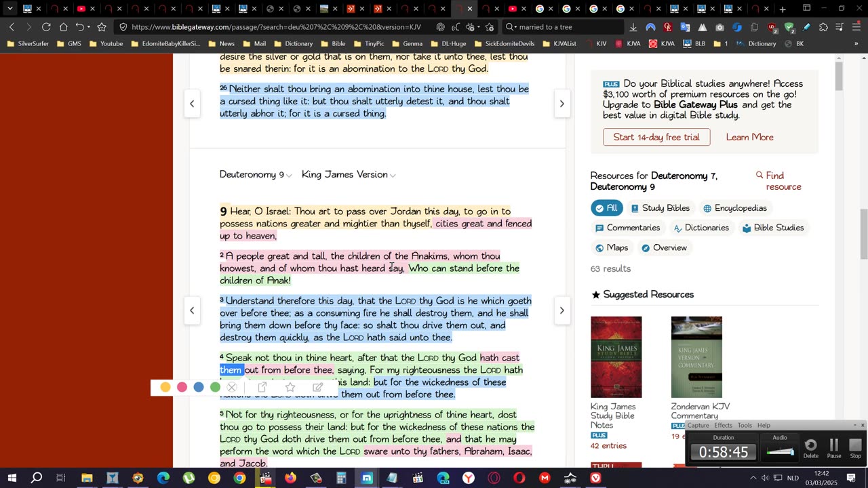Expand the Deuteronomy 9 chapter dropdown

pos(256,174)
